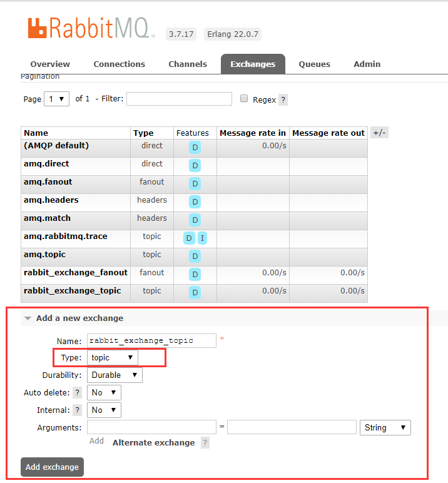Click the Add exchange button

point(52,467)
